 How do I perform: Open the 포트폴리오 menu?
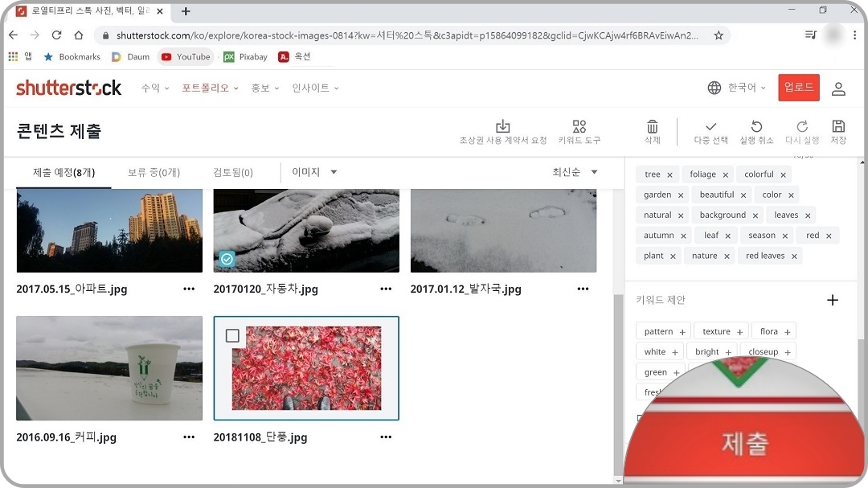click(207, 88)
